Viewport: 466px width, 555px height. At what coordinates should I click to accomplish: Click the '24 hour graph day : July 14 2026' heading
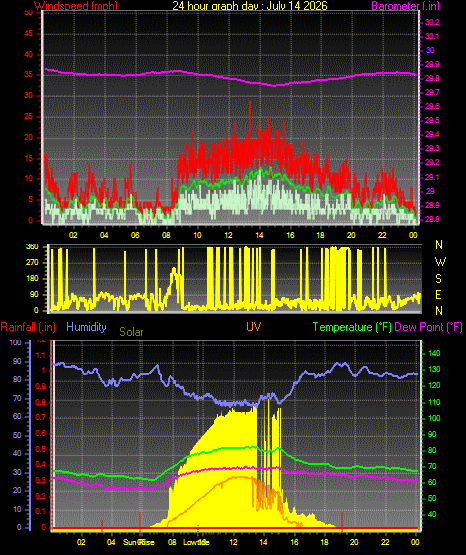pos(250,6)
